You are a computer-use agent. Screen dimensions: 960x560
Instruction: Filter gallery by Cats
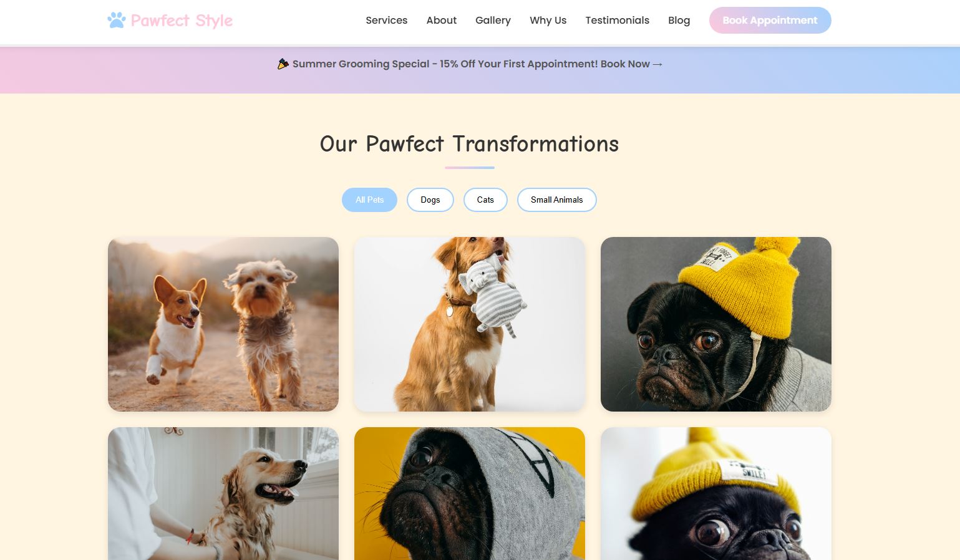point(485,200)
